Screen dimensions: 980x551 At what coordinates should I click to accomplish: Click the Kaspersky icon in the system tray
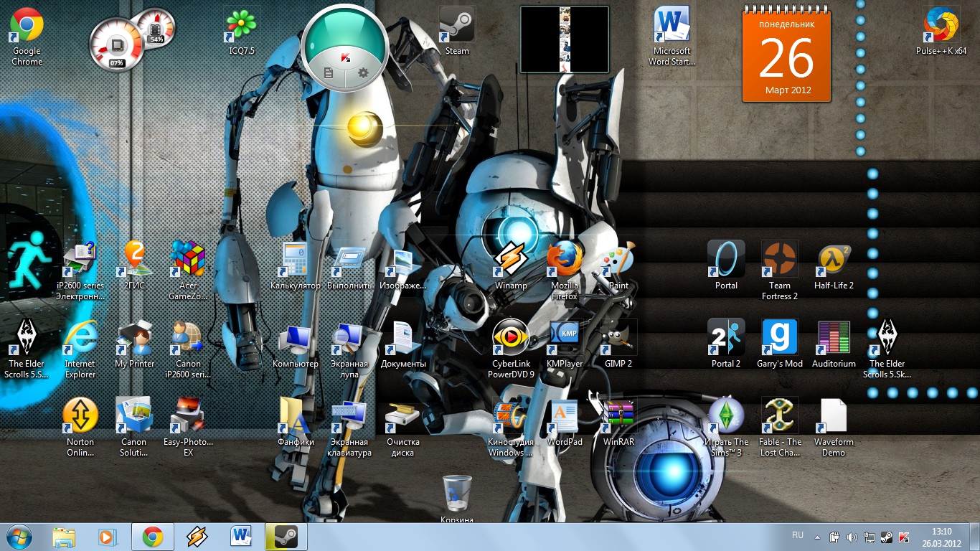(904, 537)
